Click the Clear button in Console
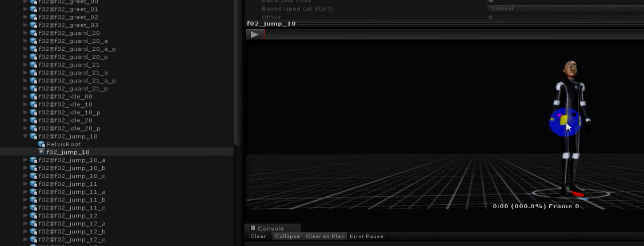644x246 pixels. [258, 236]
